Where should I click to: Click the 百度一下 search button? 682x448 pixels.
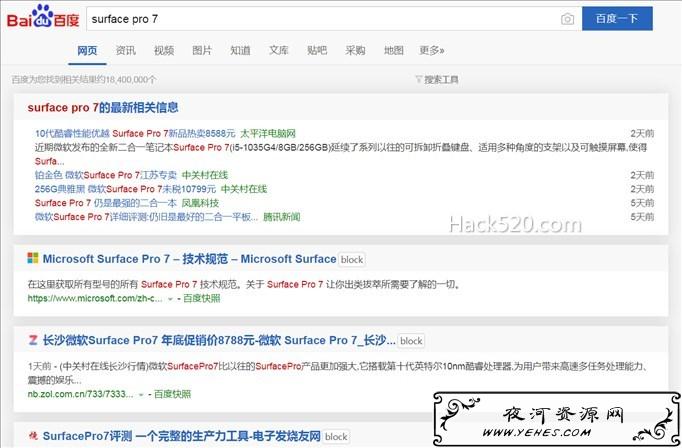pos(617,19)
